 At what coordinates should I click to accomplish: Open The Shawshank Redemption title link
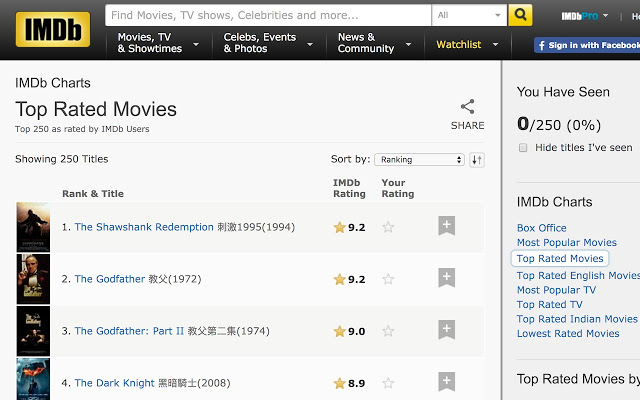point(144,227)
